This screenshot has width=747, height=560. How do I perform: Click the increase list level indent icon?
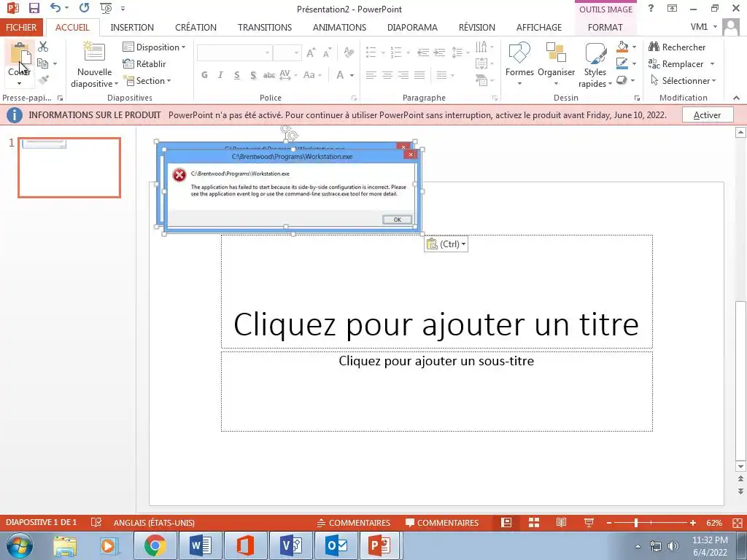[439, 52]
